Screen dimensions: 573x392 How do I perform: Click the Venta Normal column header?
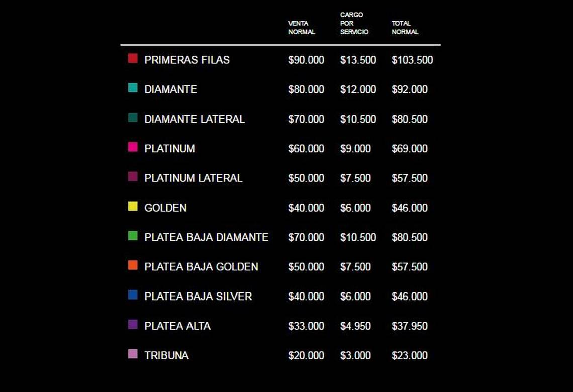tap(302, 28)
